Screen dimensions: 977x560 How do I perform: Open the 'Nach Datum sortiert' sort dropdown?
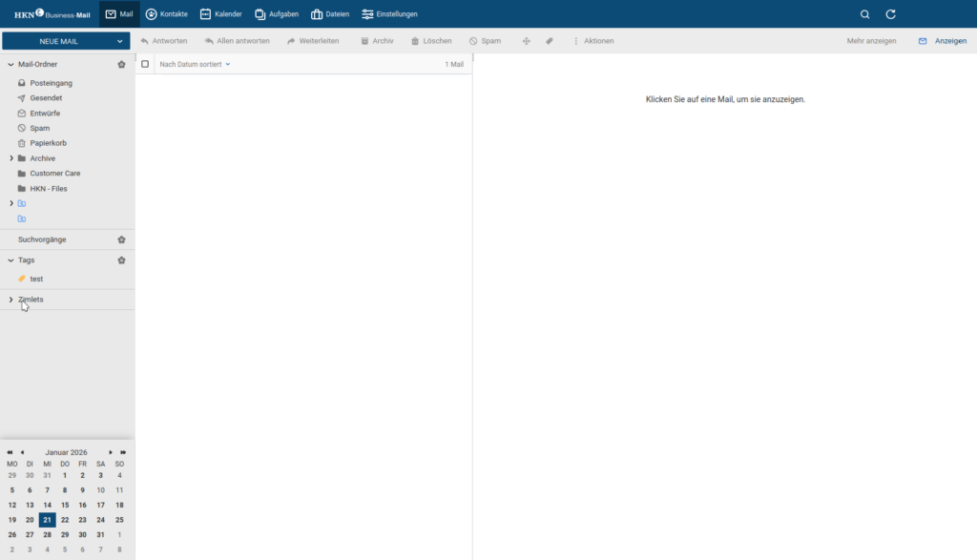point(195,64)
